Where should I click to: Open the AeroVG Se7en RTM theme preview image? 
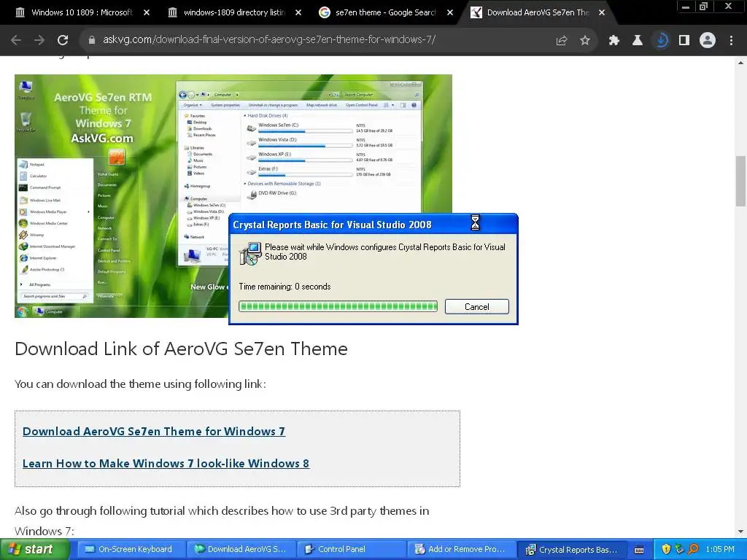click(233, 195)
